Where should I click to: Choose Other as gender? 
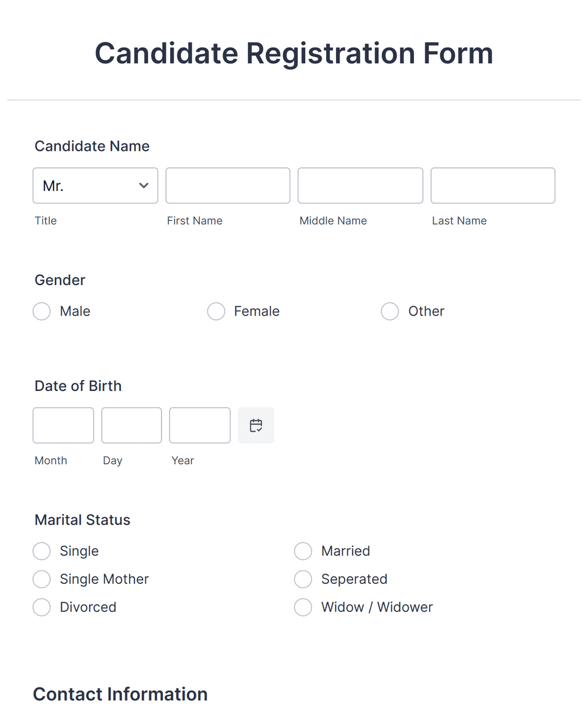coord(390,311)
